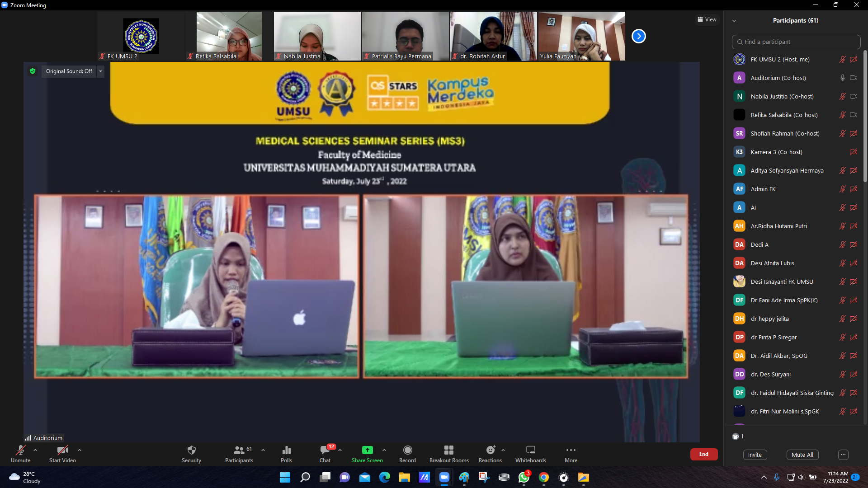Click the View layout button

pos(707,19)
